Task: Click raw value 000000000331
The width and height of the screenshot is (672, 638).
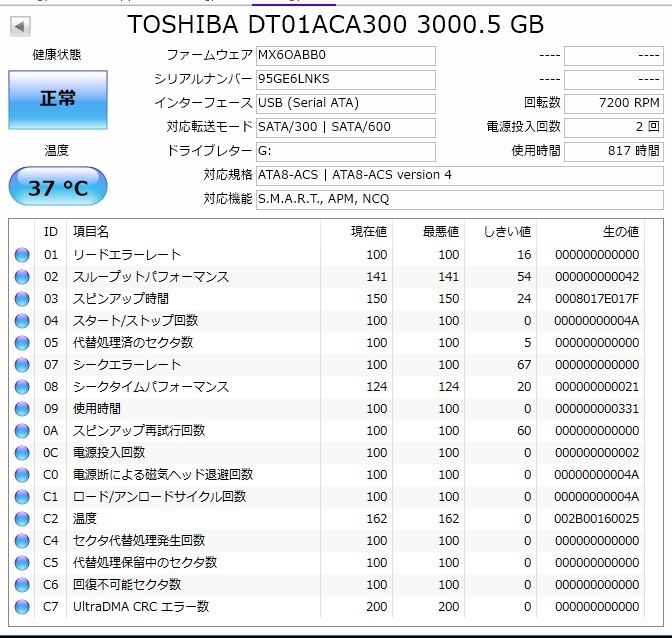Action: [597, 409]
